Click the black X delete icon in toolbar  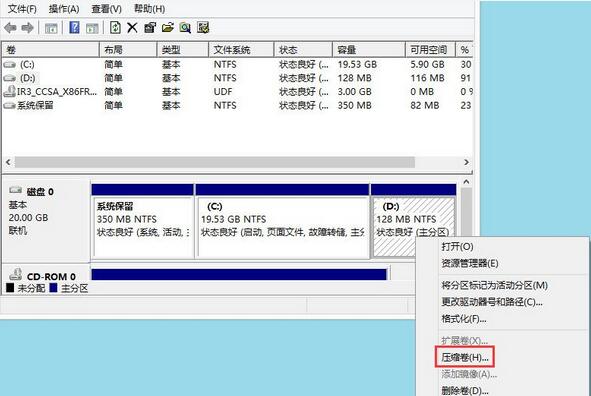(x=132, y=28)
